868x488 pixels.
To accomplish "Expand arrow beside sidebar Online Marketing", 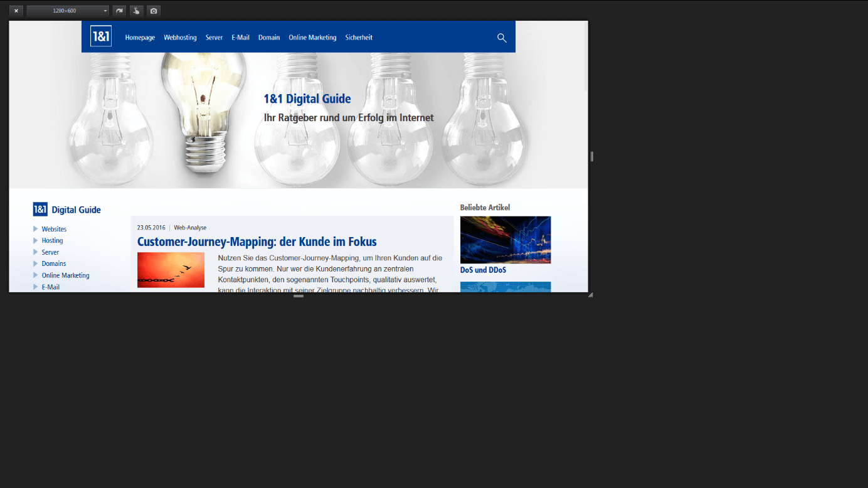I will (x=36, y=275).
